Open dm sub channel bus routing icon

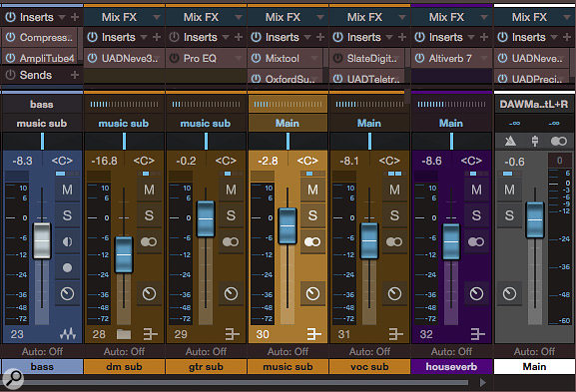(x=151, y=334)
